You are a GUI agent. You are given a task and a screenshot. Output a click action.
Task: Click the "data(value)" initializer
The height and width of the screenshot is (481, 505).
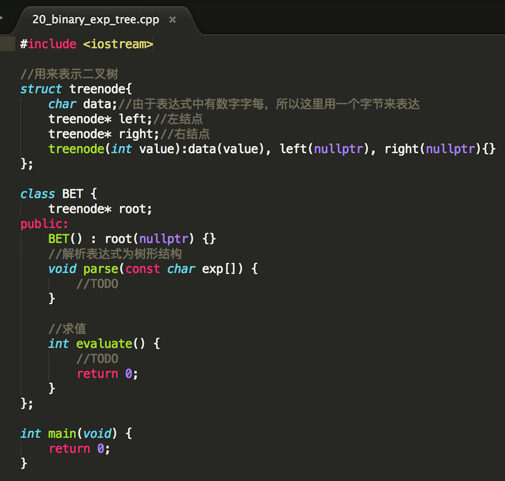(226, 149)
